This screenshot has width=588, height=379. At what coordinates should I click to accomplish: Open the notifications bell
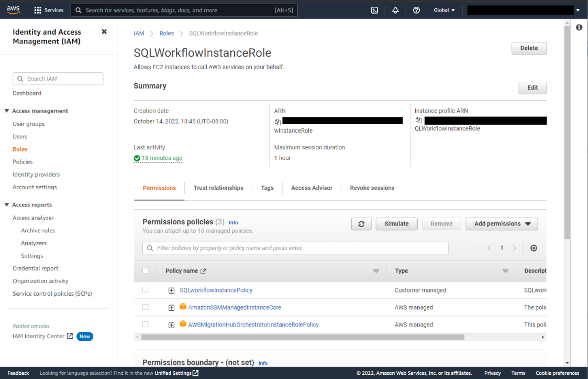tap(395, 10)
